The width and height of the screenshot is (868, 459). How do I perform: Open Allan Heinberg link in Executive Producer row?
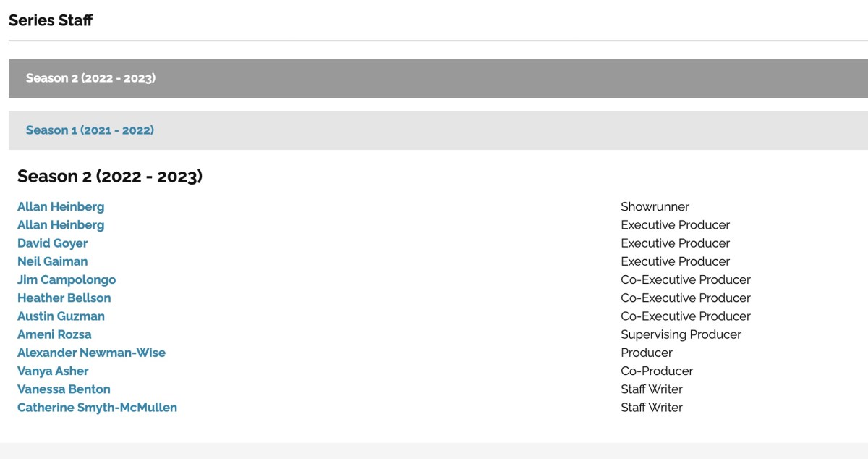click(x=61, y=225)
